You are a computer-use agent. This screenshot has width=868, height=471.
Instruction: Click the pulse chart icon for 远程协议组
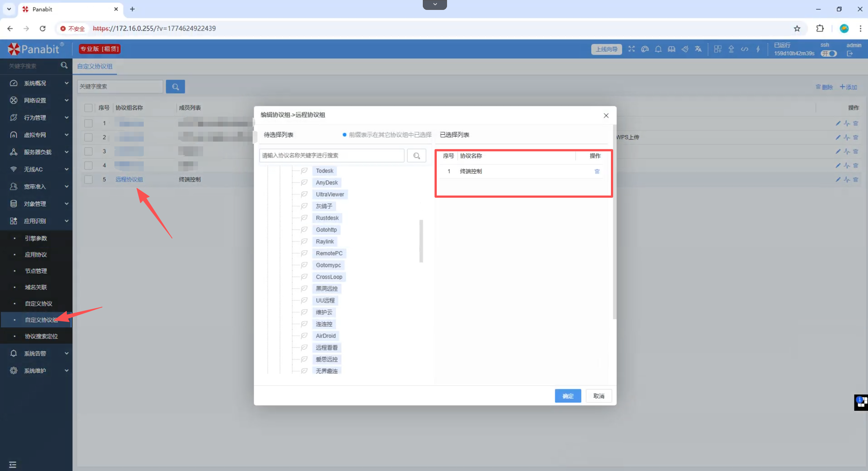(x=847, y=179)
